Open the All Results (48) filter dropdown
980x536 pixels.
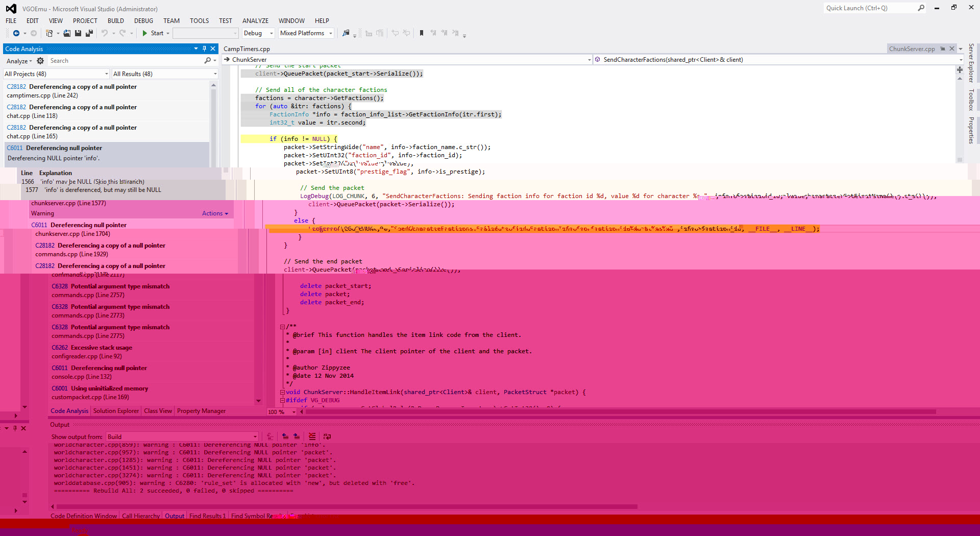[164, 74]
